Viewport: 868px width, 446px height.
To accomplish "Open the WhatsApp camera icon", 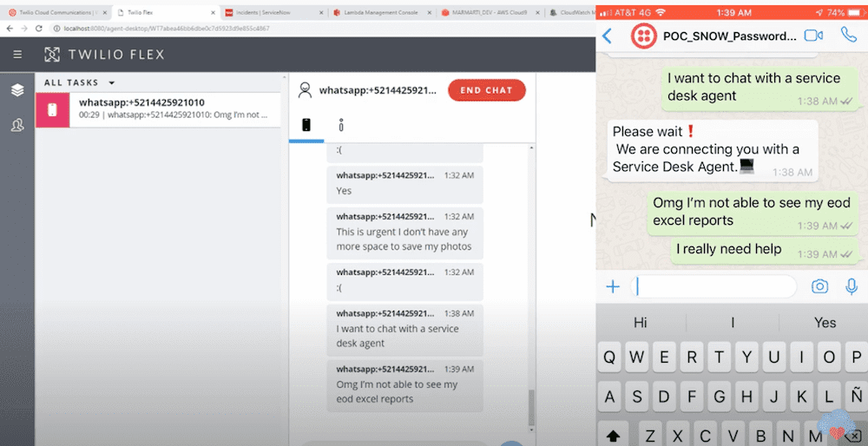I will point(820,286).
